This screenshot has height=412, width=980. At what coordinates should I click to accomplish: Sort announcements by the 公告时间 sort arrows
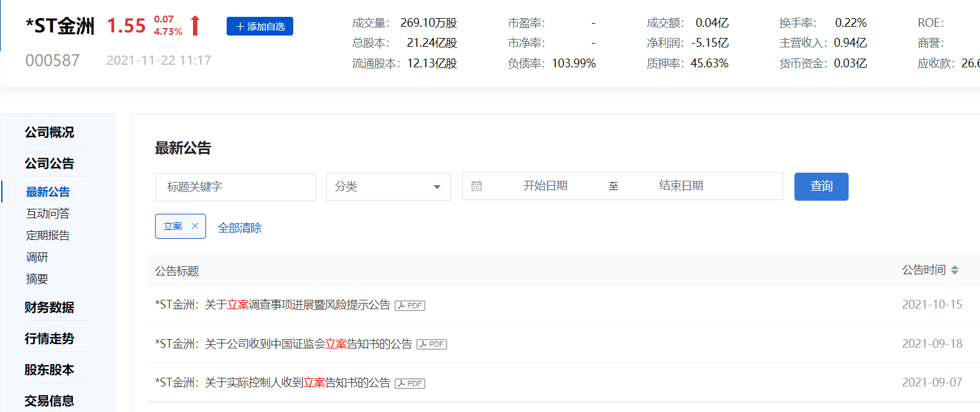954,270
